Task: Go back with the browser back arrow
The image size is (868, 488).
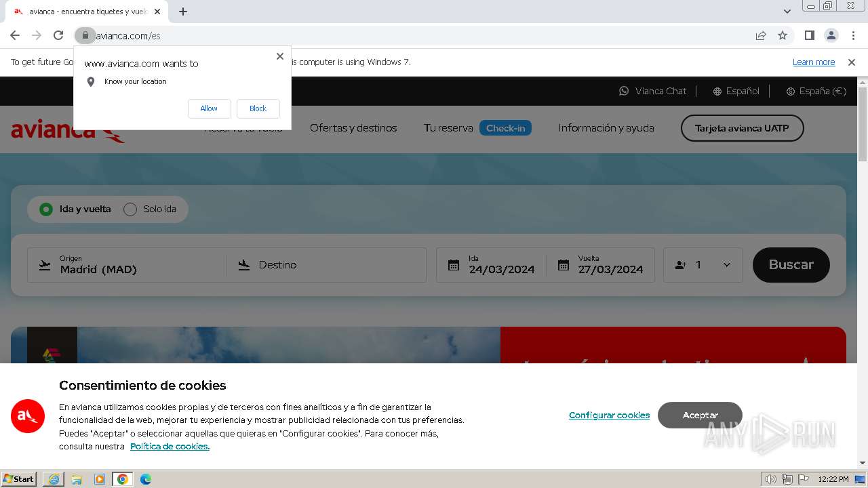Action: (15, 35)
